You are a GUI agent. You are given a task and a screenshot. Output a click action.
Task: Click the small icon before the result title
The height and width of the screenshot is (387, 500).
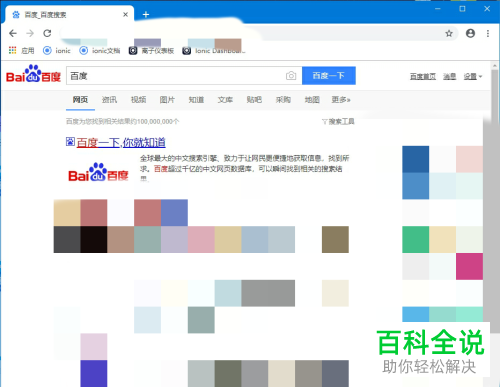(x=70, y=142)
